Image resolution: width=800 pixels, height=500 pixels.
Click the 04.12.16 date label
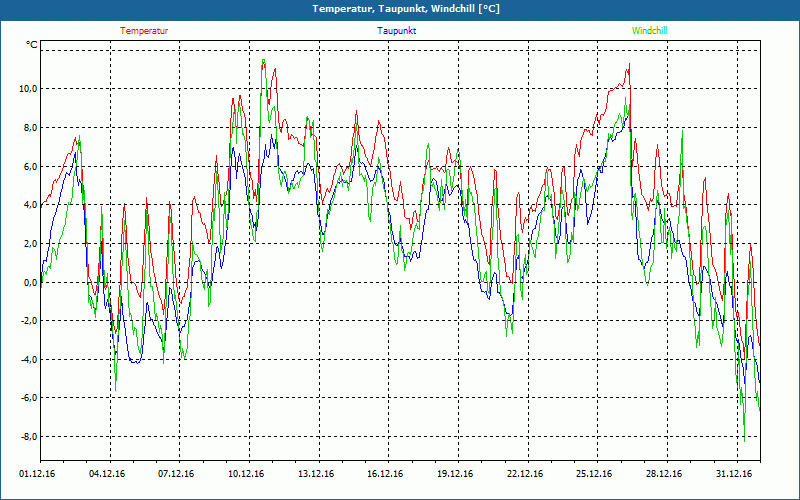pyautogui.click(x=107, y=474)
